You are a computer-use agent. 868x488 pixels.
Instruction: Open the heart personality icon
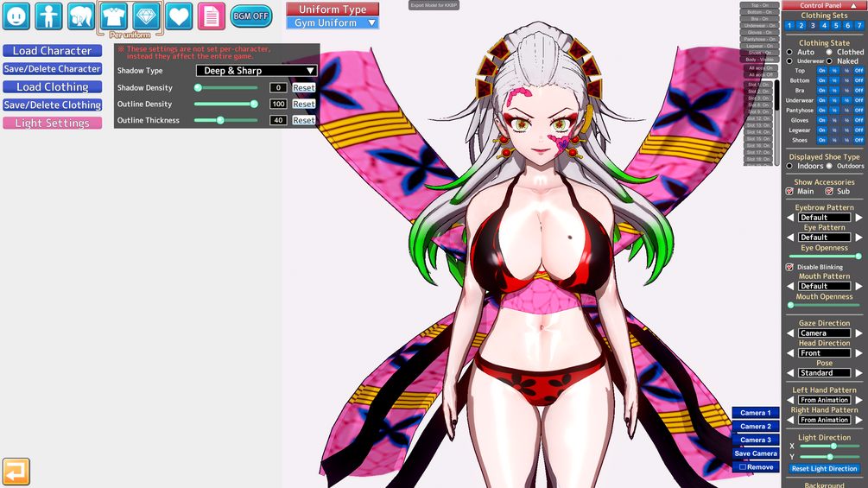point(179,16)
